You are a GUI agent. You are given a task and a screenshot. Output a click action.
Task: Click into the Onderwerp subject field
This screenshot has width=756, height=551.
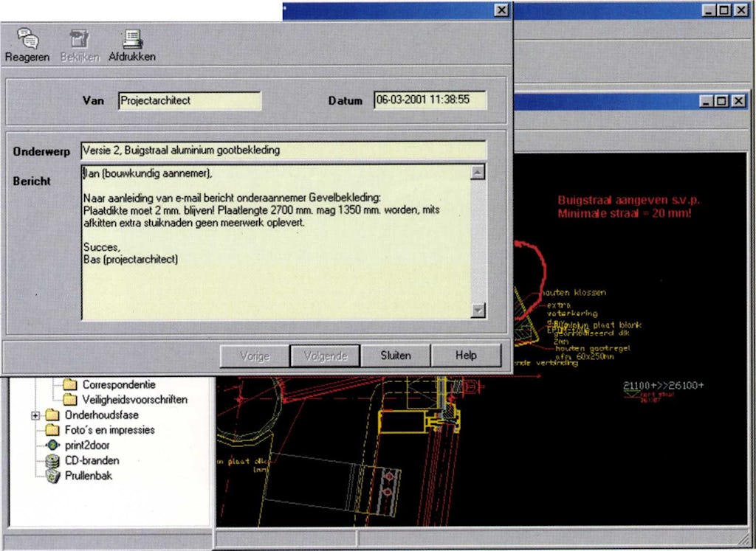pos(283,150)
